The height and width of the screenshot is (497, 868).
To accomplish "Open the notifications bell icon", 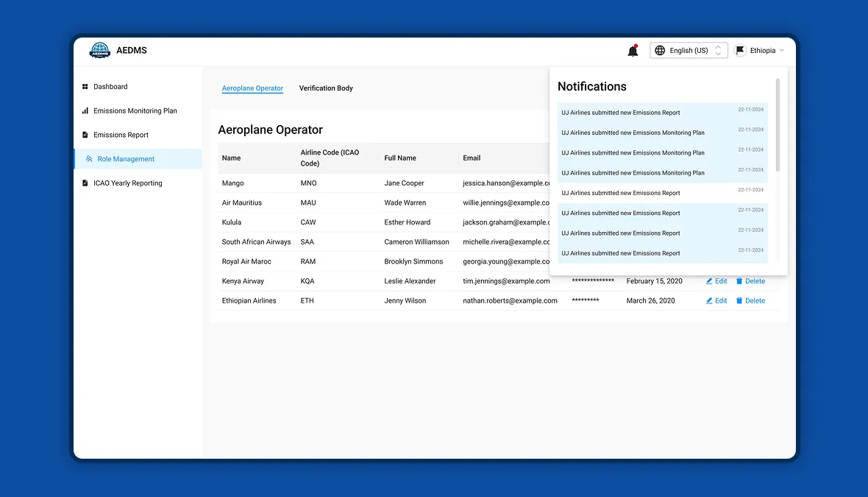I will coord(633,51).
